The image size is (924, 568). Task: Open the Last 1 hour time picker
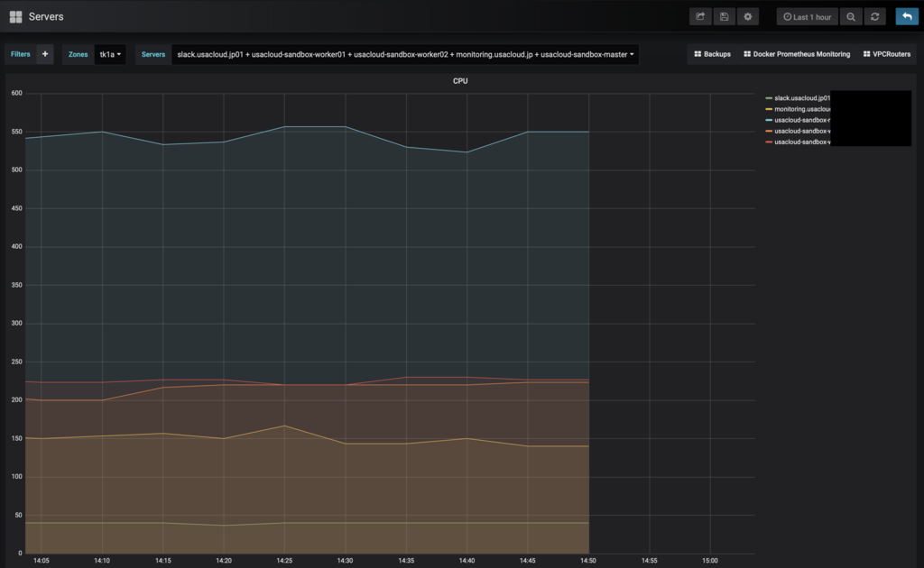click(807, 16)
